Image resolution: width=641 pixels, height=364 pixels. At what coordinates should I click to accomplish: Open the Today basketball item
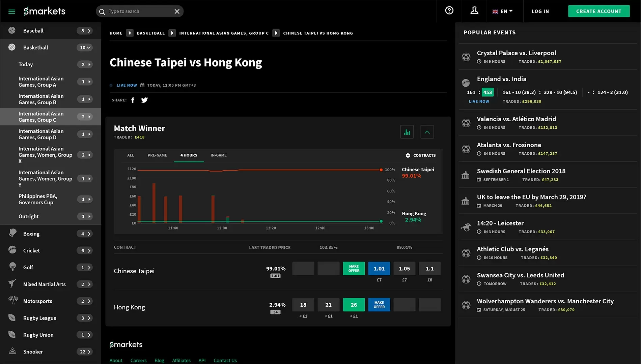coord(51,64)
